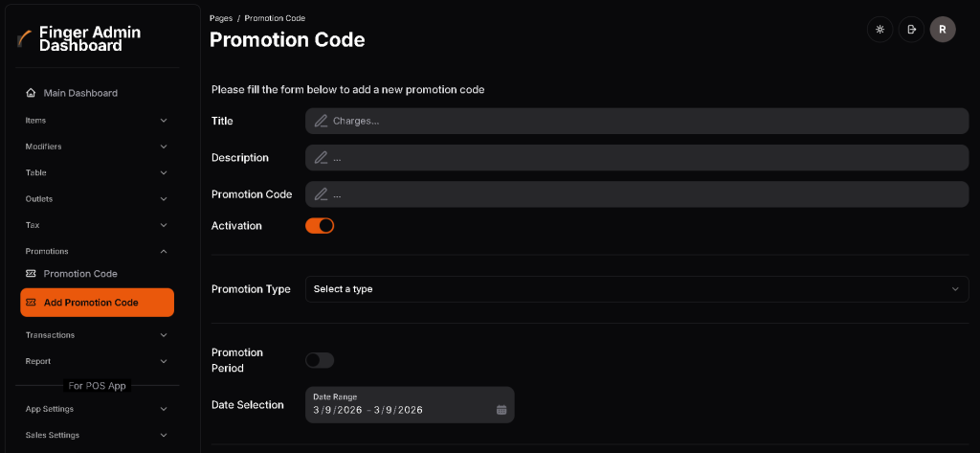Click the calendar icon in Date Range

pyautogui.click(x=501, y=410)
